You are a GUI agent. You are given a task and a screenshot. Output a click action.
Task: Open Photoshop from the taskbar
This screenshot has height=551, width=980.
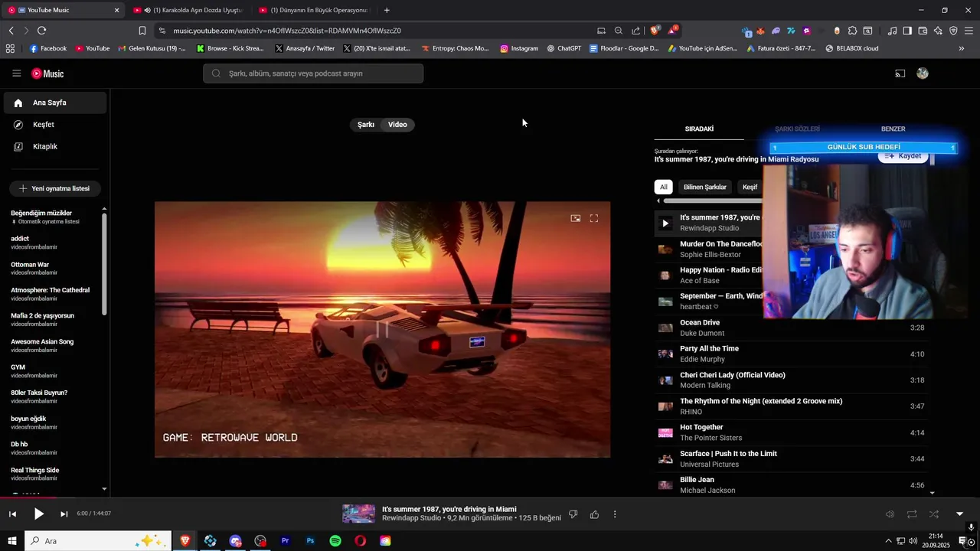310,541
